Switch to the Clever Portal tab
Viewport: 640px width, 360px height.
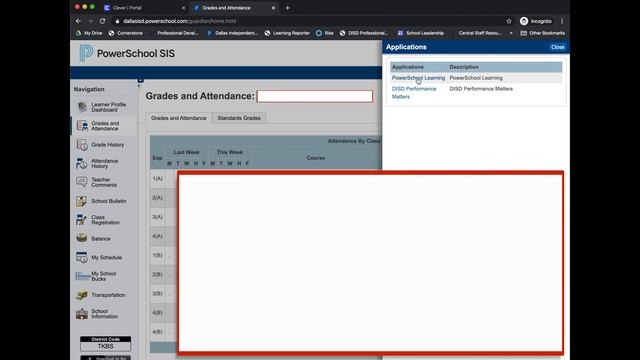click(x=142, y=8)
